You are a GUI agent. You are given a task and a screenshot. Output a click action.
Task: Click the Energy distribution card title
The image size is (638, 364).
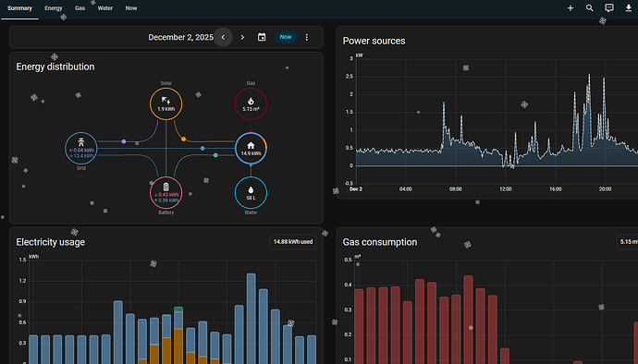tap(55, 67)
